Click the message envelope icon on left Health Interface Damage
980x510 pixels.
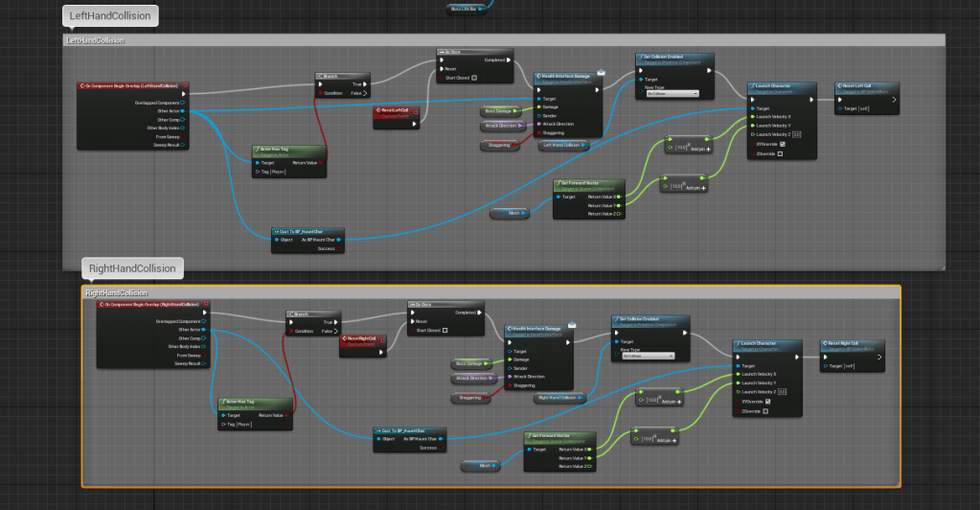pyautogui.click(x=601, y=73)
